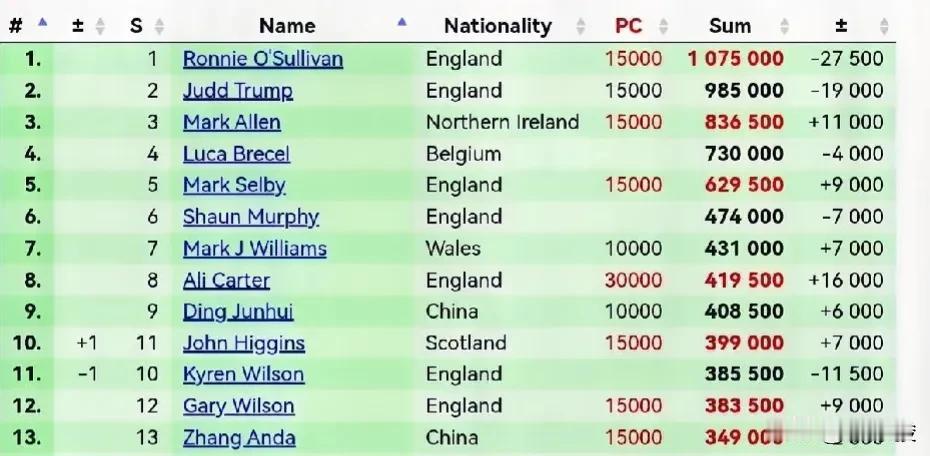Sort by the S seed column arrows
This screenshot has width=930, height=456.
158,26
